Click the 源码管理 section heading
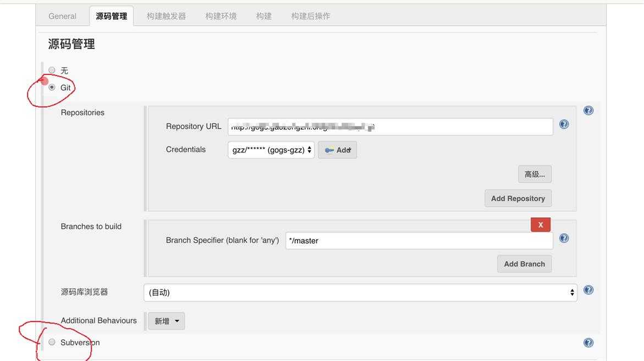 [x=71, y=44]
